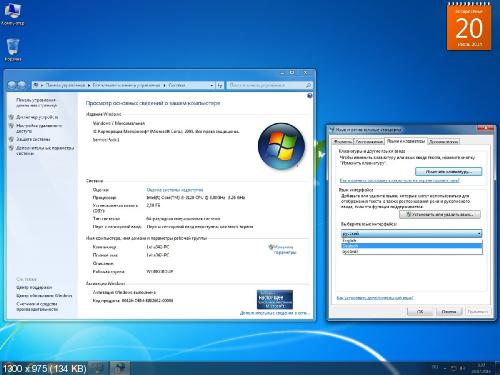Click the help question mark icon in System window
This screenshot has width=500, height=375.
310,96
